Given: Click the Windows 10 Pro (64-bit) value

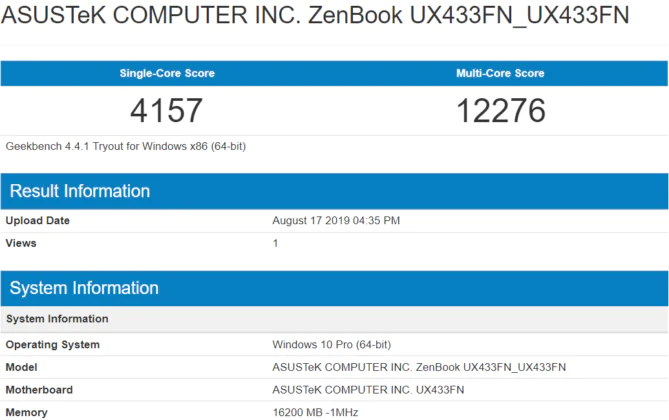Looking at the screenshot, I should point(332,345).
